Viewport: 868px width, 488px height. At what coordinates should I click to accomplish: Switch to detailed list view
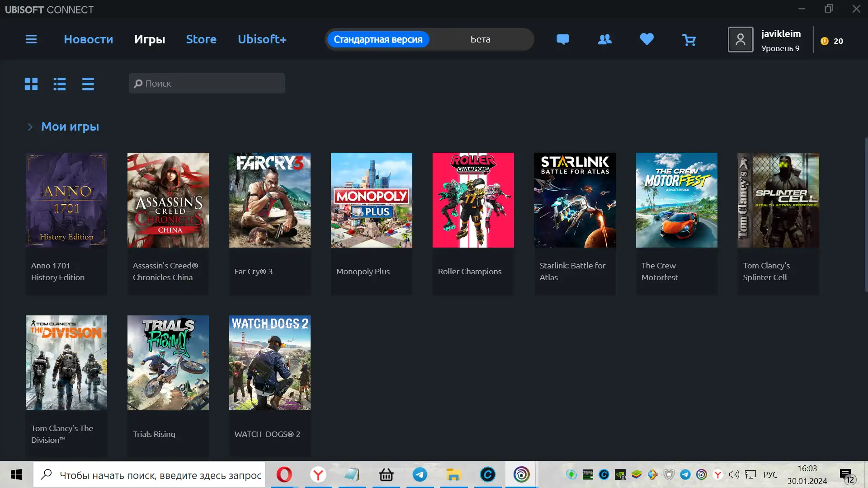tap(60, 84)
